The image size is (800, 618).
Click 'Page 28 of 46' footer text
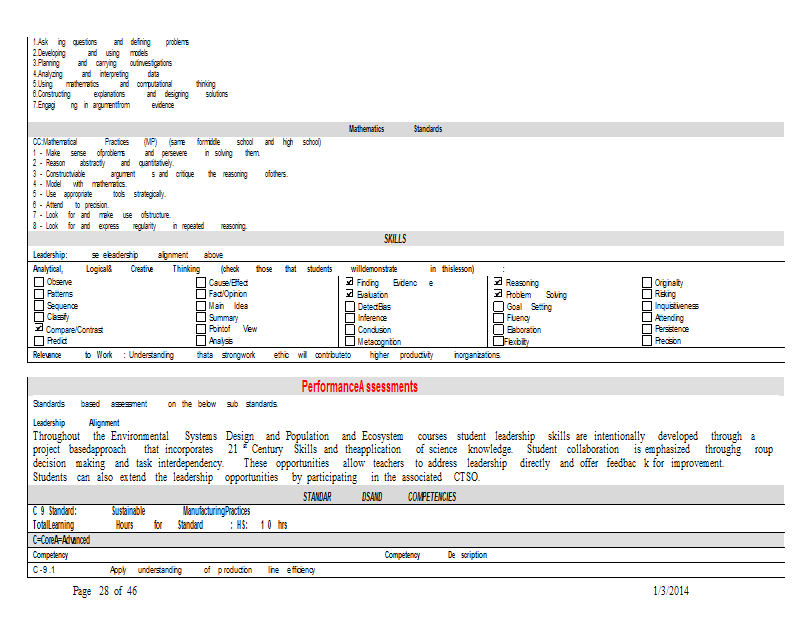click(x=105, y=591)
